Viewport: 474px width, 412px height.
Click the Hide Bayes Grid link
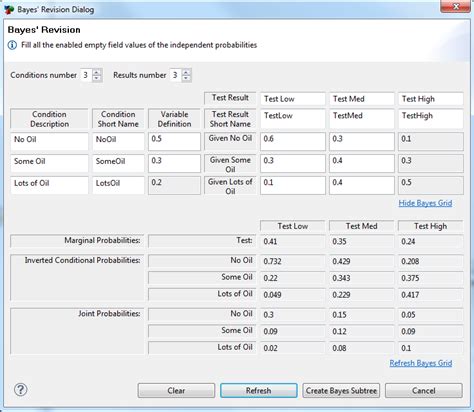point(425,203)
